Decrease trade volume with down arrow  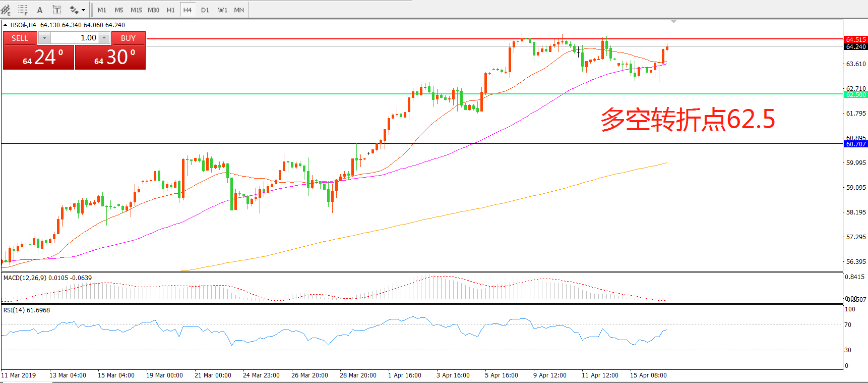[x=44, y=38]
